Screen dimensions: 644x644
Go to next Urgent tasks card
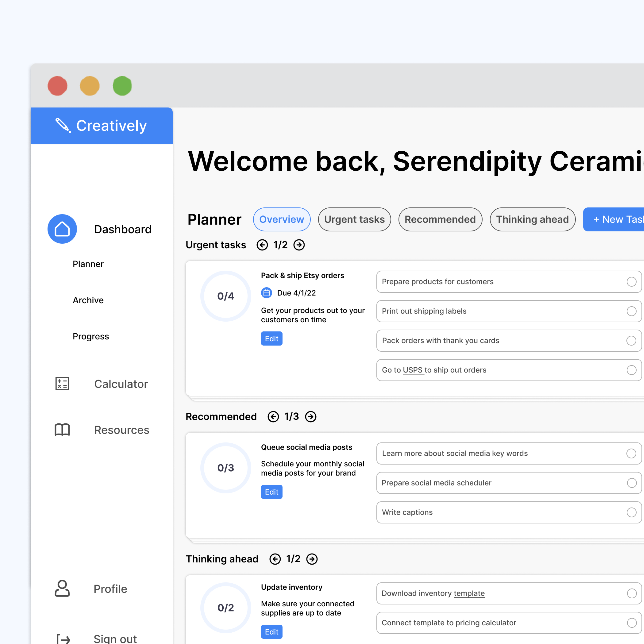299,245
